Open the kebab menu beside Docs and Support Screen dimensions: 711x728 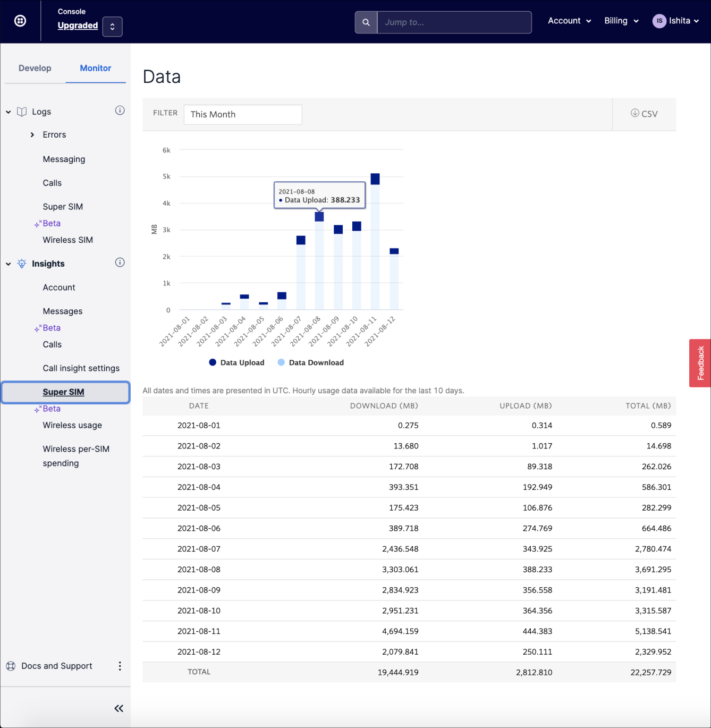[120, 665]
